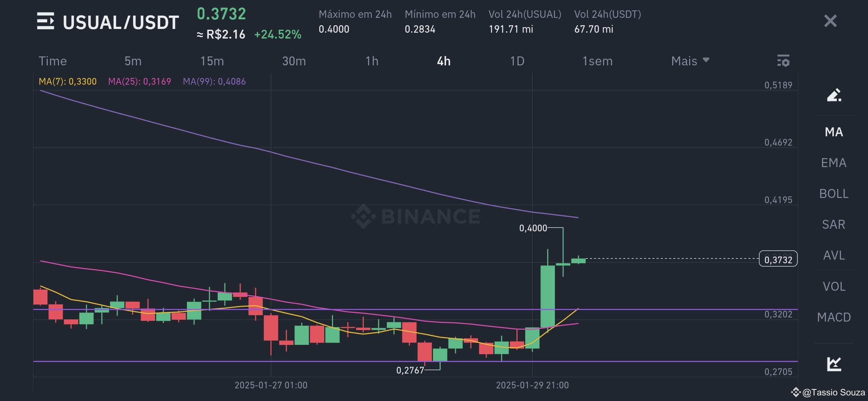Open the @Tassio Souza author tag
The height and width of the screenshot is (401, 868).
(829, 392)
